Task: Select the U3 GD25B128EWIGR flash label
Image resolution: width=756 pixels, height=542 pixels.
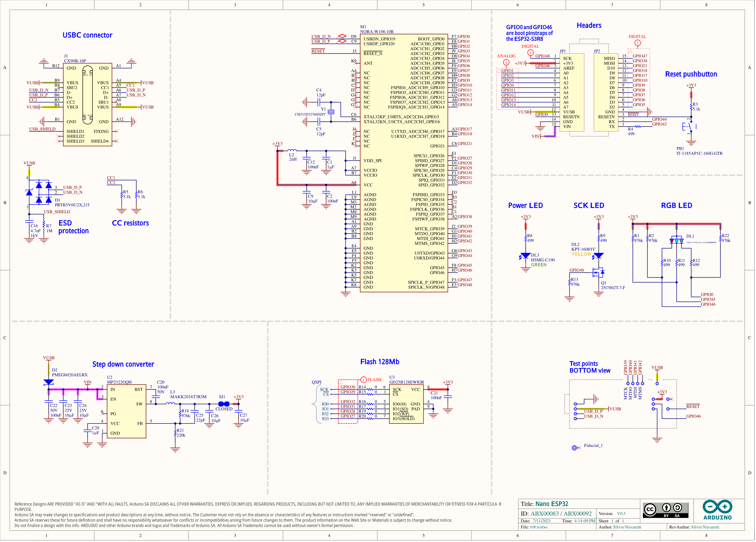Action: point(407,382)
